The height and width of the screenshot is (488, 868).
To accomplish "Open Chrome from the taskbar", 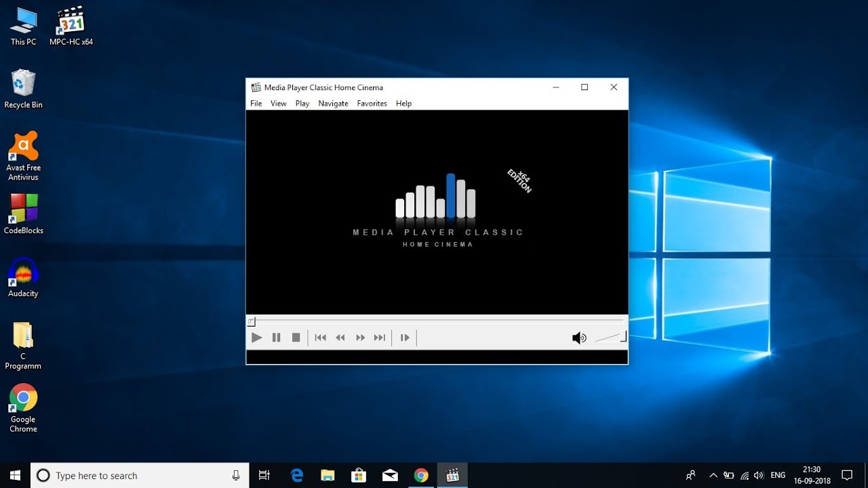I will click(421, 475).
